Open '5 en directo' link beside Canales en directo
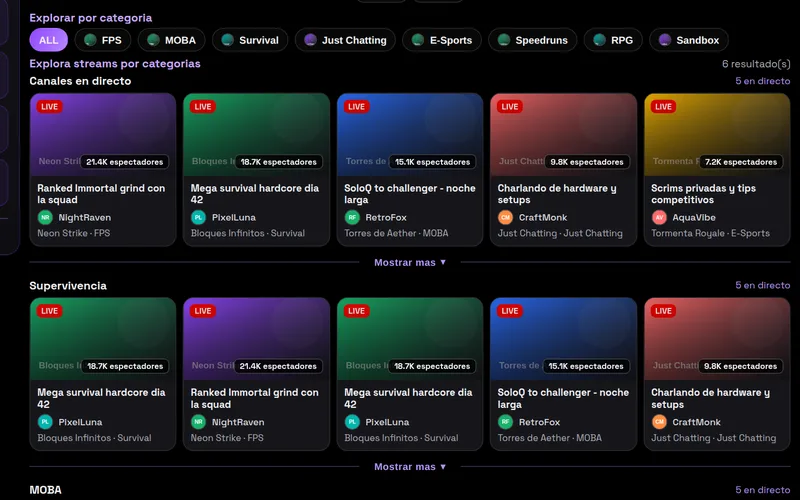Viewport: 800px width, 500px height. tap(762, 81)
